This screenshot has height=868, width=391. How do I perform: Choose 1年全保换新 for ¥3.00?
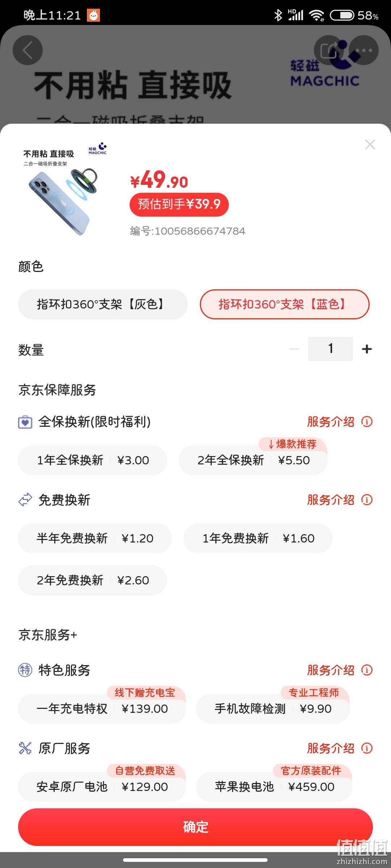(x=92, y=460)
